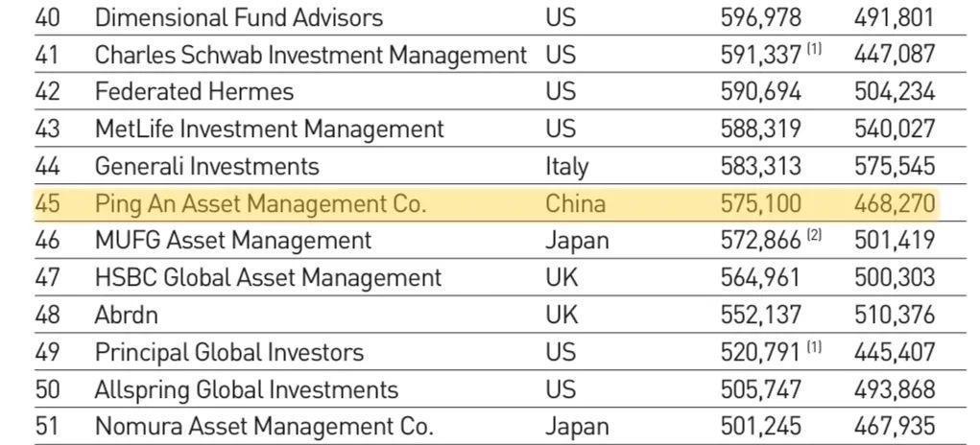This screenshot has width=980, height=445.
Task: Click footnote marker beside 591,337
Action: tap(814, 49)
